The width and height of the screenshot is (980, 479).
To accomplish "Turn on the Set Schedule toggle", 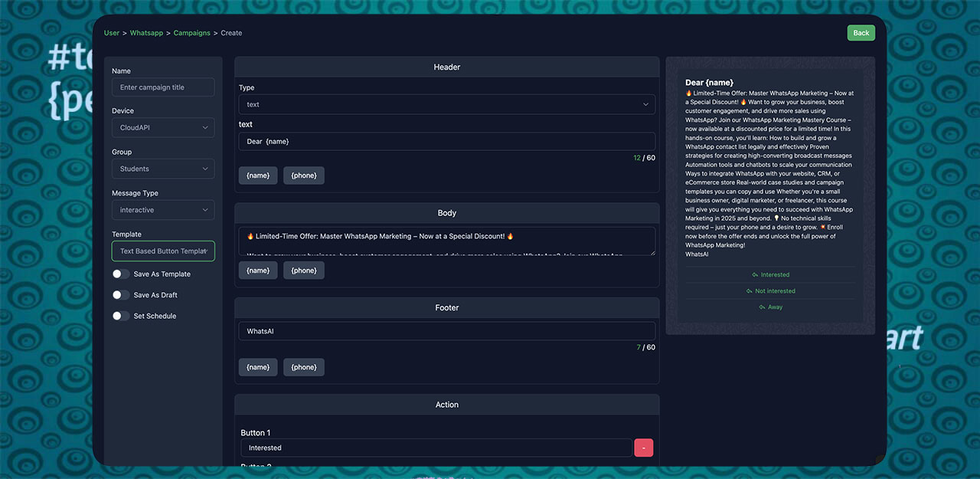I will [120, 316].
